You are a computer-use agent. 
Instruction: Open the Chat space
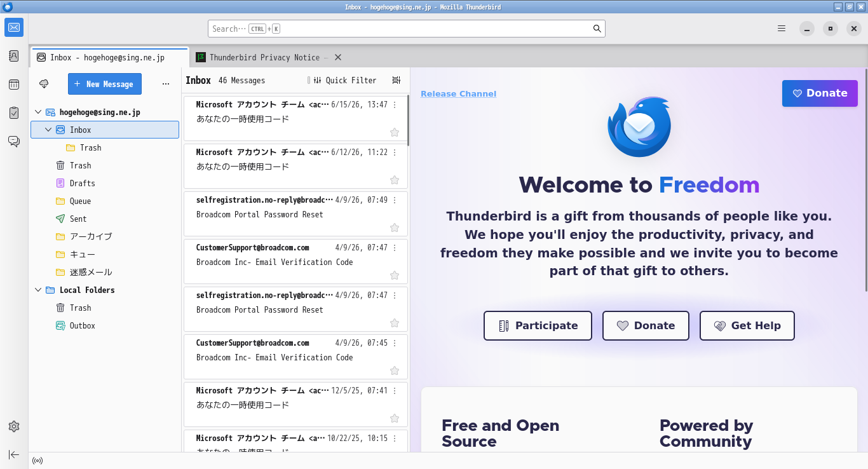point(14,141)
